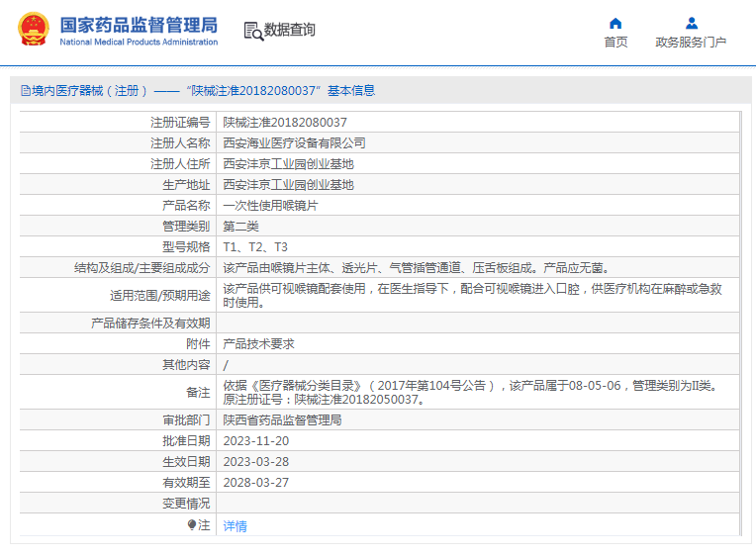Click the 备注 remark text
Viewport: 756px width, 557px height.
472,392
